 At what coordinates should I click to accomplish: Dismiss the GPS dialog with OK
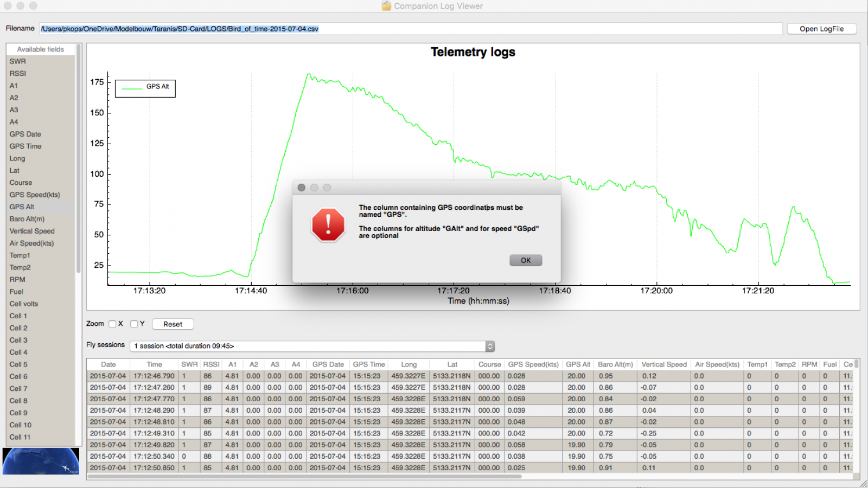point(526,260)
